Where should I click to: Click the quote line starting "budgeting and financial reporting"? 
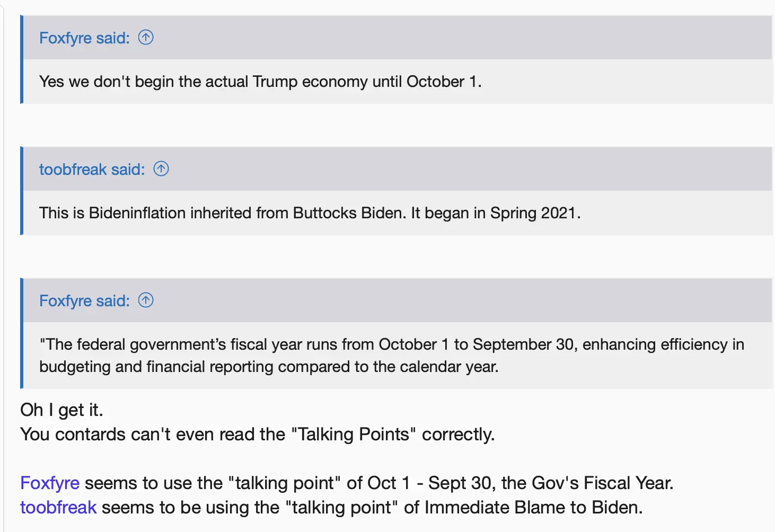(x=269, y=367)
